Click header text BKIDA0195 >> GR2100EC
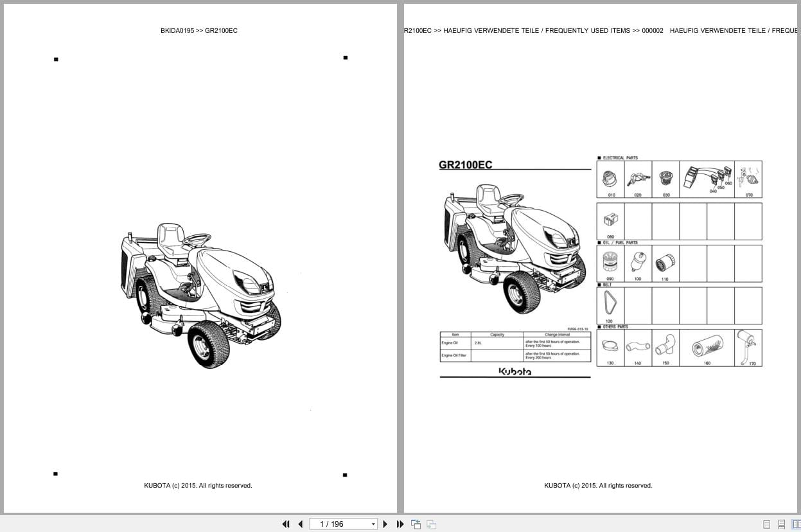Image resolution: width=801 pixels, height=532 pixels. tap(199, 30)
